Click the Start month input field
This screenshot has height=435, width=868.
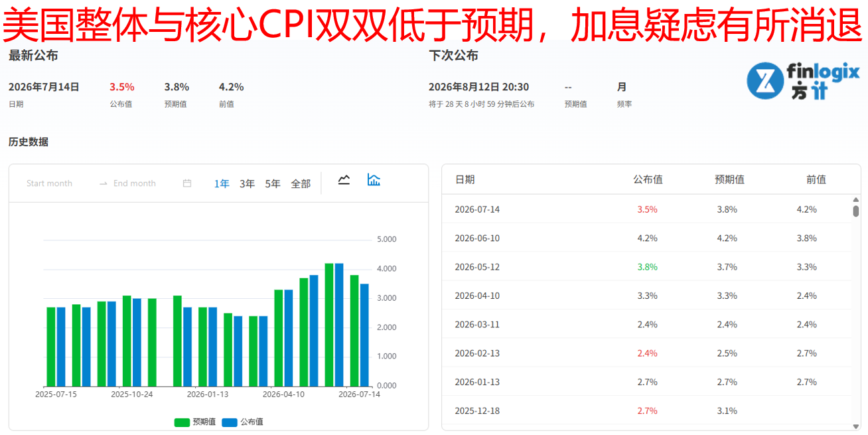coord(50,183)
